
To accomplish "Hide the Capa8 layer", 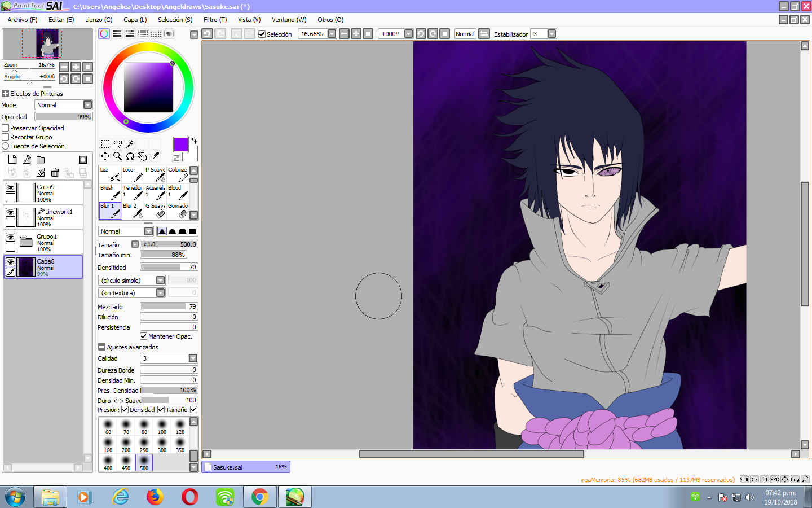I will tap(10, 262).
